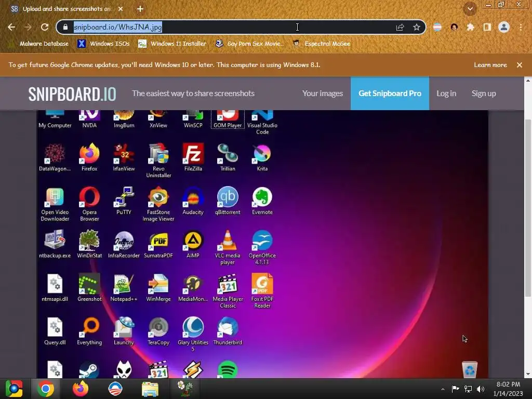The image size is (532, 399).
Task: Open the tab search dropdown arrow
Action: click(x=470, y=9)
